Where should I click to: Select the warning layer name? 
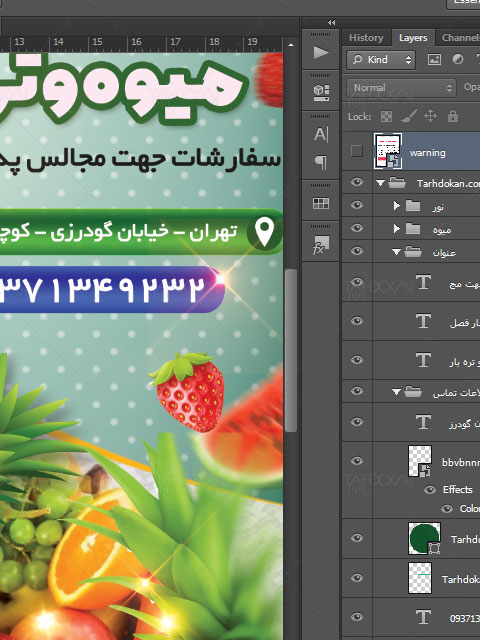click(x=427, y=153)
